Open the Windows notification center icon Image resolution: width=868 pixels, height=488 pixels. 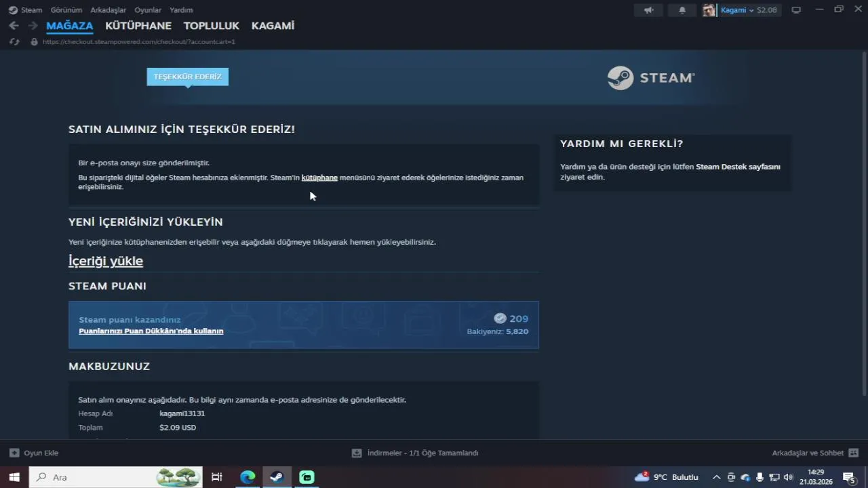tap(849, 477)
